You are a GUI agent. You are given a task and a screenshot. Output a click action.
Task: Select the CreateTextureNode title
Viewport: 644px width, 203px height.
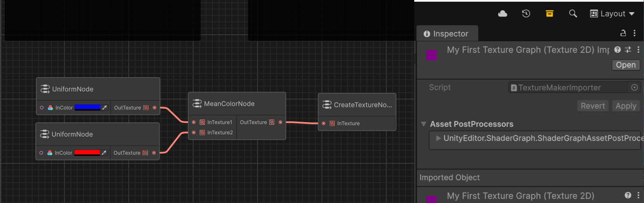point(363,105)
